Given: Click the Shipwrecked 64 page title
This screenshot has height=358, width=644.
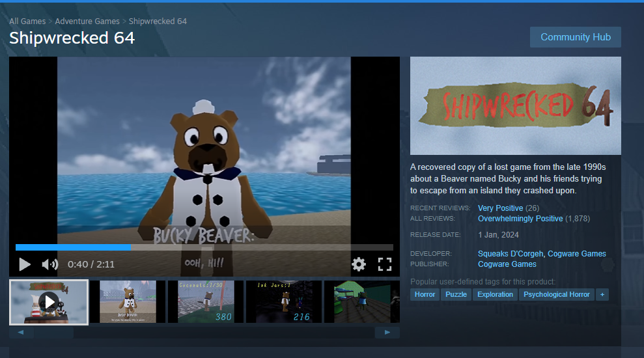Looking at the screenshot, I should pos(72,38).
